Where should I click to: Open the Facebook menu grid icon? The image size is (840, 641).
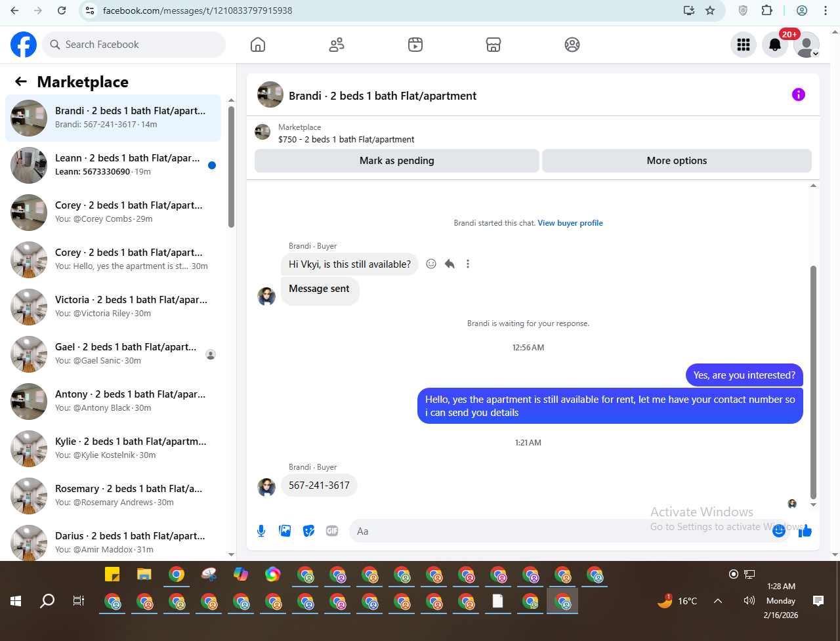(x=744, y=45)
